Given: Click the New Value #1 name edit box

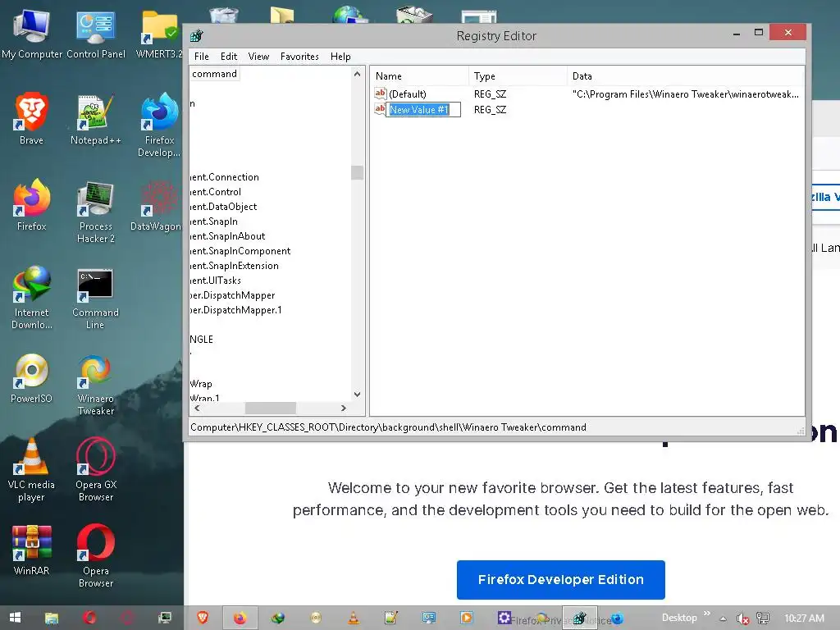Looking at the screenshot, I should pos(423,109).
